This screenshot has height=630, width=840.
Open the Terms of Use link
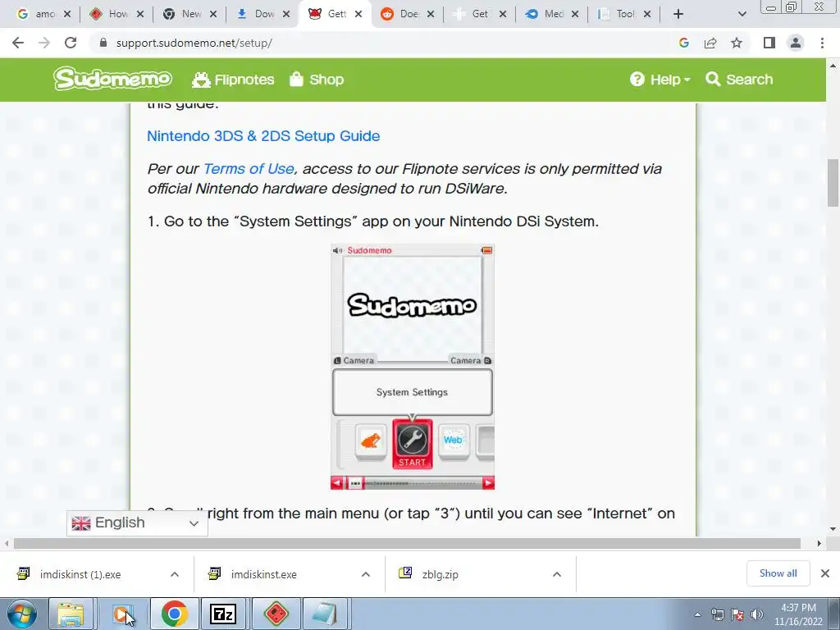[x=249, y=169]
